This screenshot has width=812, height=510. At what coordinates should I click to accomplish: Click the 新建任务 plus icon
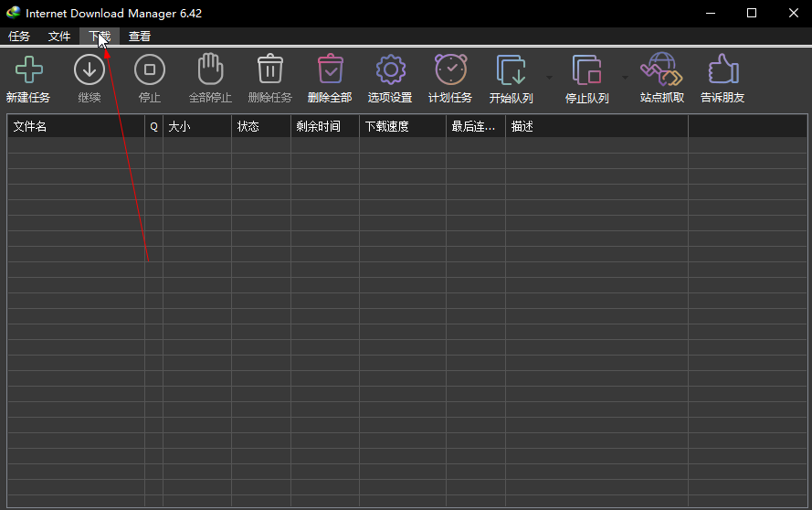pos(29,69)
